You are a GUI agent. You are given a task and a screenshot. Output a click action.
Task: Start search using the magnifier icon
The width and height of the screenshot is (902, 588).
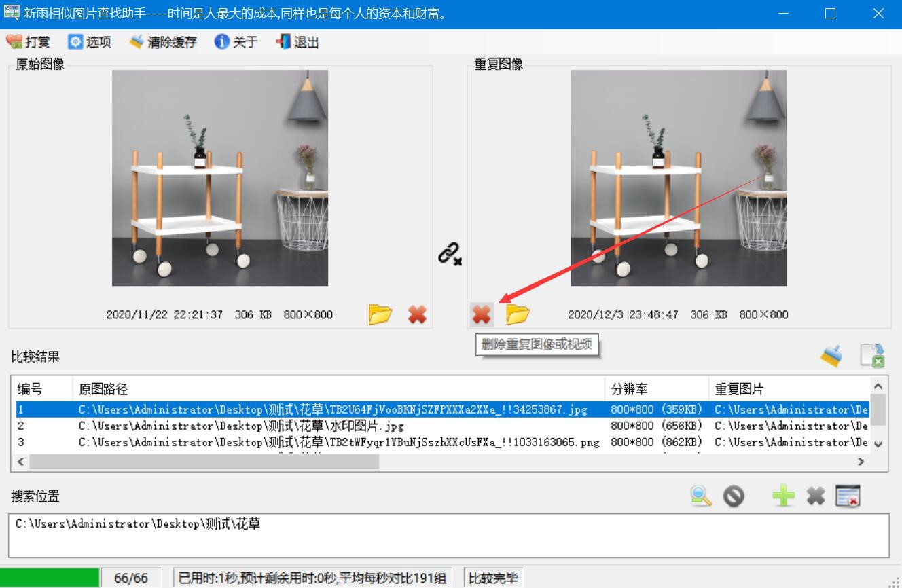coord(702,496)
